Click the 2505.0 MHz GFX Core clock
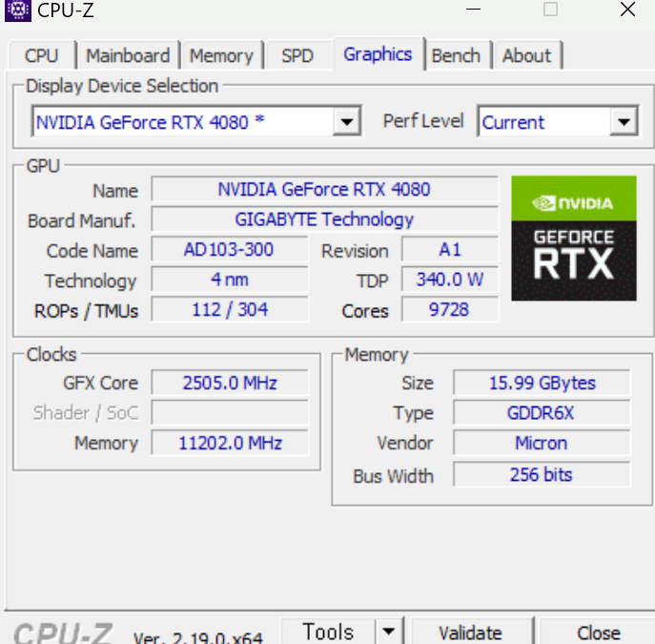The image size is (655, 644). [x=230, y=383]
